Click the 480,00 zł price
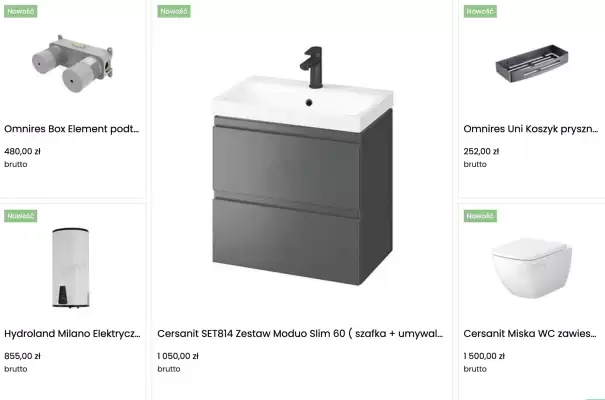 [x=22, y=151]
